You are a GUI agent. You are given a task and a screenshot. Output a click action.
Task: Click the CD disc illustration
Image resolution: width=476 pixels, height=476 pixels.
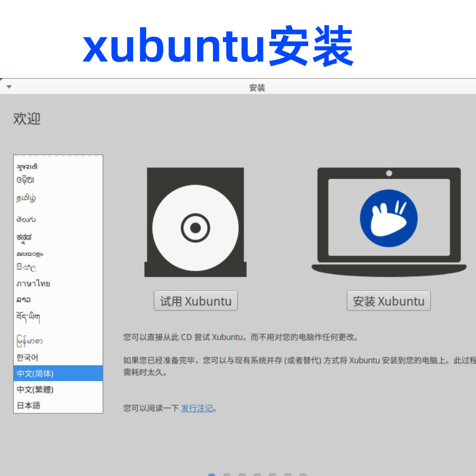coord(195,222)
